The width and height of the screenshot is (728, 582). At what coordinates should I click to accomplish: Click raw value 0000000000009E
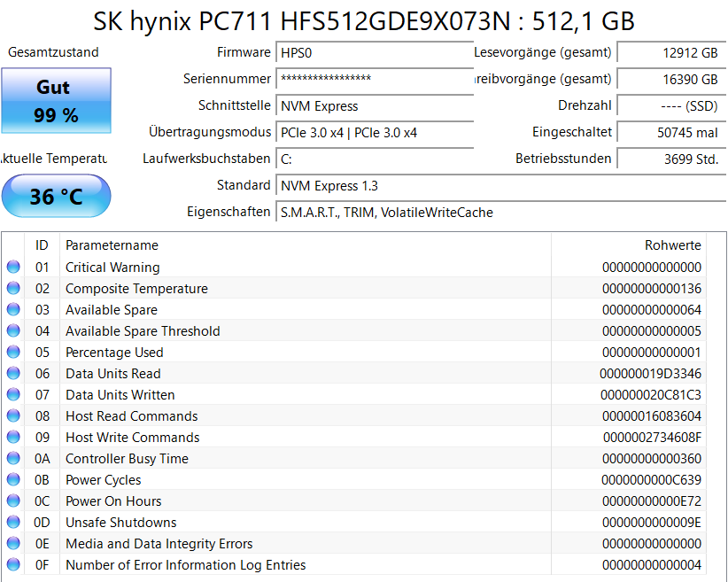pos(652,523)
